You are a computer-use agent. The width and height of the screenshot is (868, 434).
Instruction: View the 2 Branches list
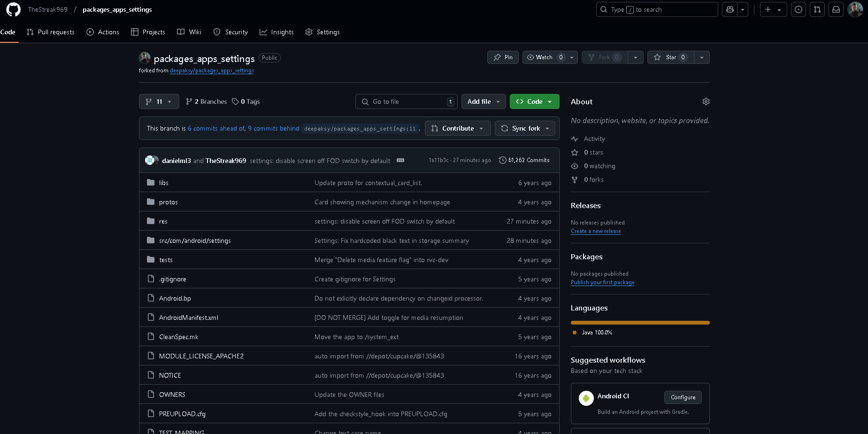(x=206, y=101)
